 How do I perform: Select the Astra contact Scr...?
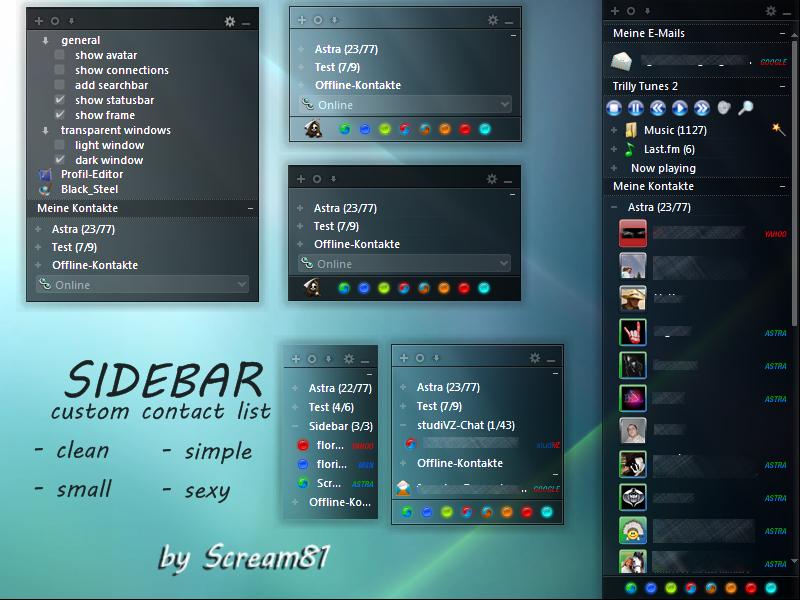tap(335, 483)
